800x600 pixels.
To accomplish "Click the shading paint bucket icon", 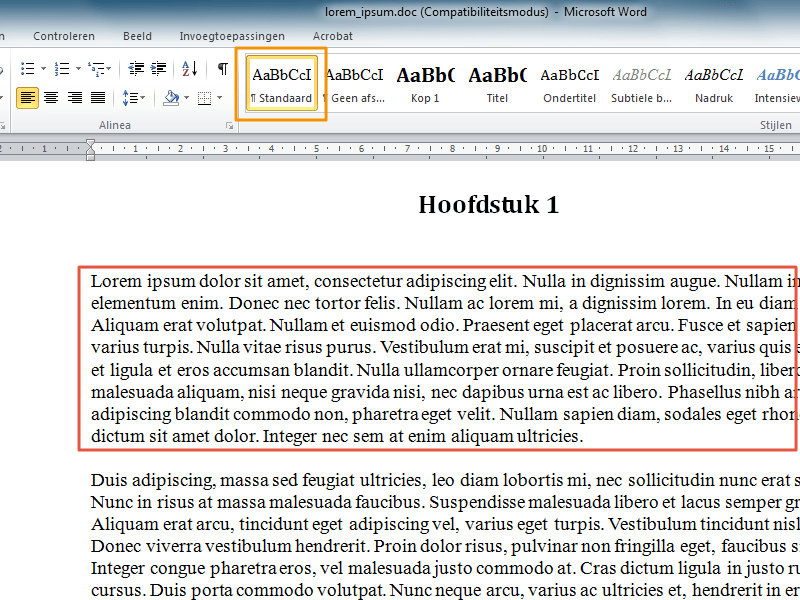I will point(171,97).
